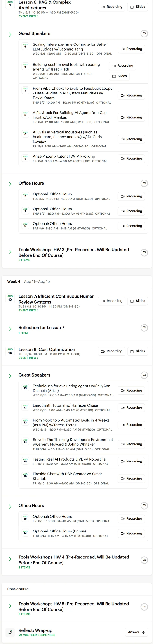Play recording of Arize Phoenix tutorial
The image size is (153, 644).
[131, 159]
